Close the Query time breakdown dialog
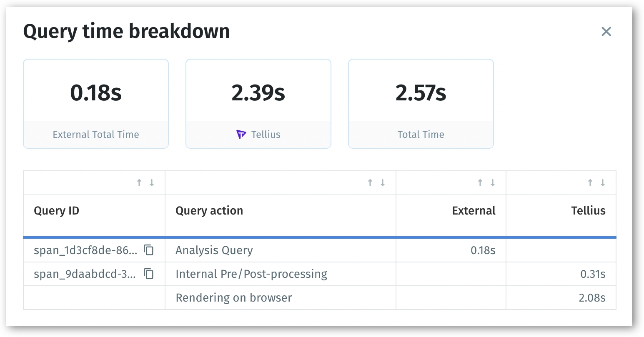The width and height of the screenshot is (644, 337). pyautogui.click(x=606, y=31)
